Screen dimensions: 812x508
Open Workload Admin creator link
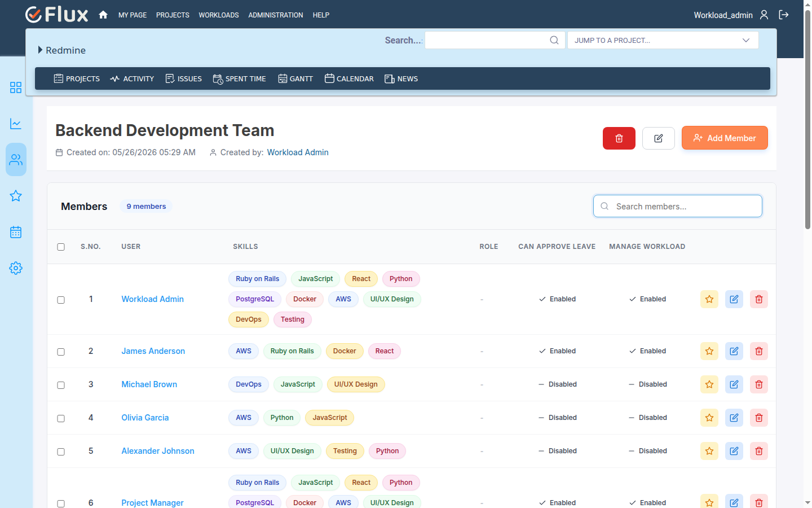click(x=298, y=152)
